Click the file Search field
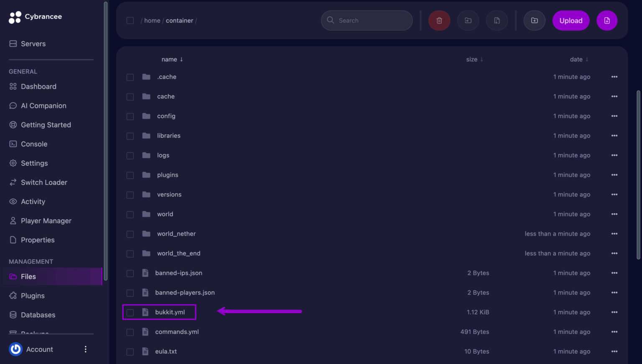The image size is (642, 364). pyautogui.click(x=367, y=20)
